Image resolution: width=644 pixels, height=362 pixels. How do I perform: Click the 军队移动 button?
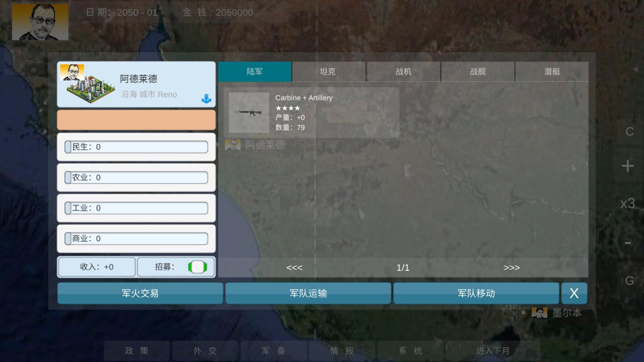pyautogui.click(x=476, y=293)
